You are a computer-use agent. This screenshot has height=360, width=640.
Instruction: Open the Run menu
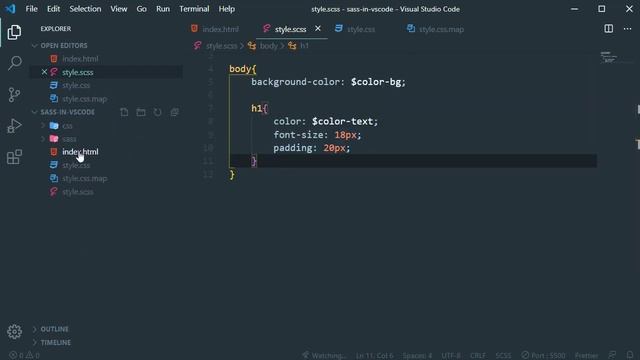pos(162,9)
